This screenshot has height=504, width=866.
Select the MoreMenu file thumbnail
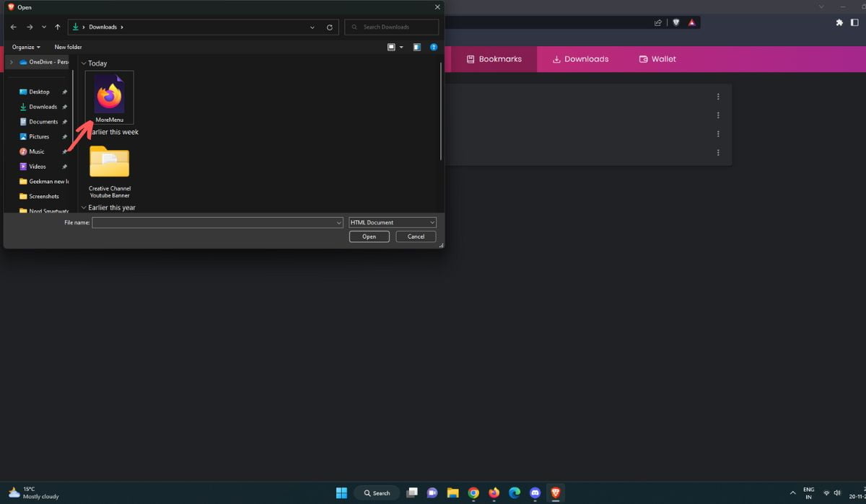click(109, 95)
